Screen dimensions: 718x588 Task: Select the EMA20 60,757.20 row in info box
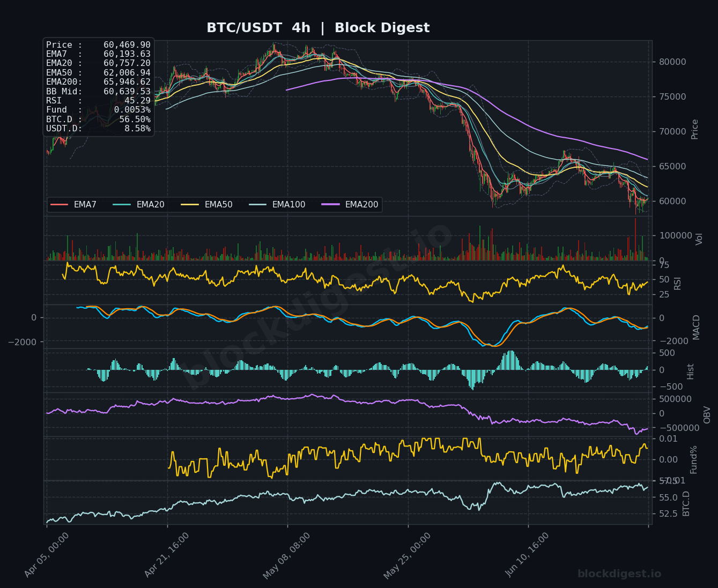tap(98, 63)
